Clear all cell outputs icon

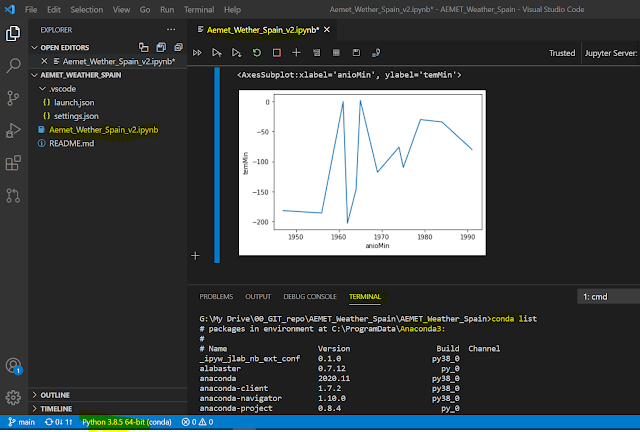pyautogui.click(x=316, y=53)
